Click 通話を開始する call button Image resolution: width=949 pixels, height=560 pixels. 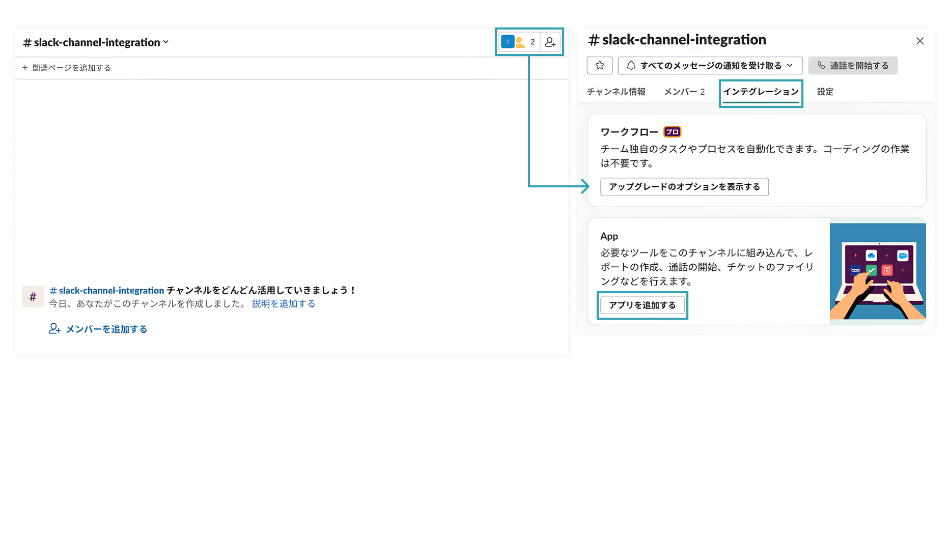[853, 65]
